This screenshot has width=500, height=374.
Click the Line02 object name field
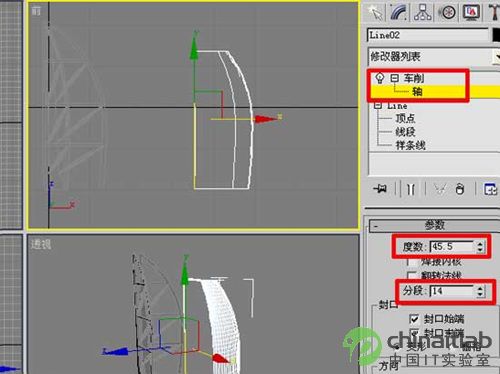tap(428, 35)
